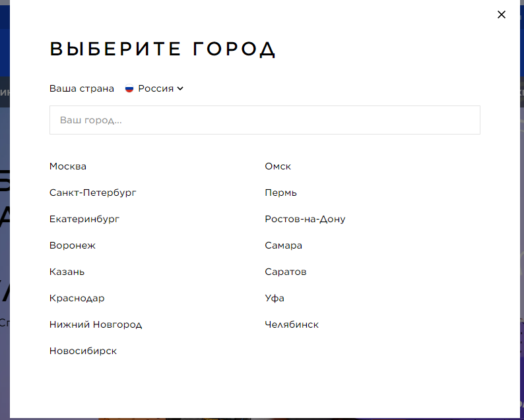Select Новосибирск from the cities
This screenshot has height=420, width=524.
pyautogui.click(x=83, y=351)
